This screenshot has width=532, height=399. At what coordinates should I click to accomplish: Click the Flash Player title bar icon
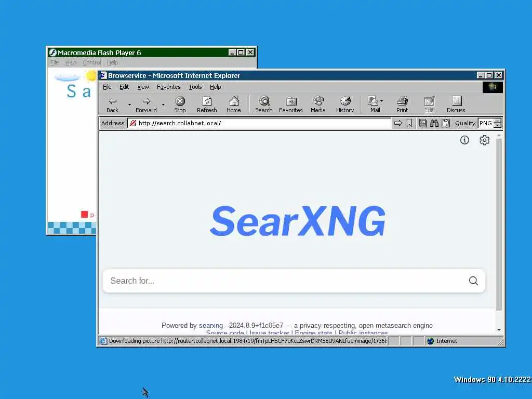[52, 52]
